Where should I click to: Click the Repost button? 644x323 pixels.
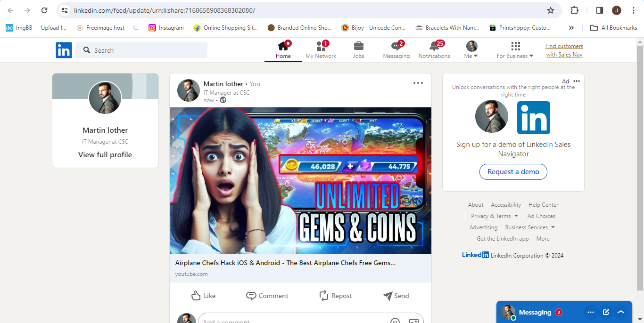pyautogui.click(x=336, y=296)
